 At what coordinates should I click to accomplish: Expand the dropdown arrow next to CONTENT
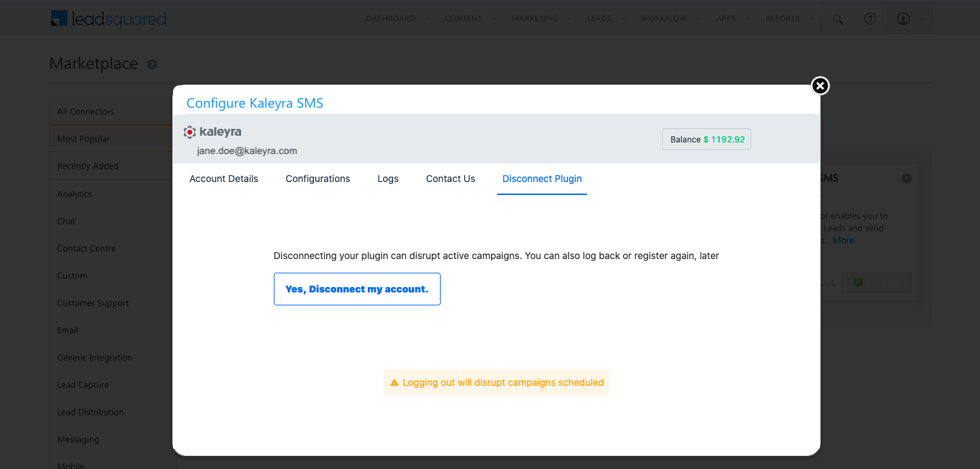[x=494, y=19]
